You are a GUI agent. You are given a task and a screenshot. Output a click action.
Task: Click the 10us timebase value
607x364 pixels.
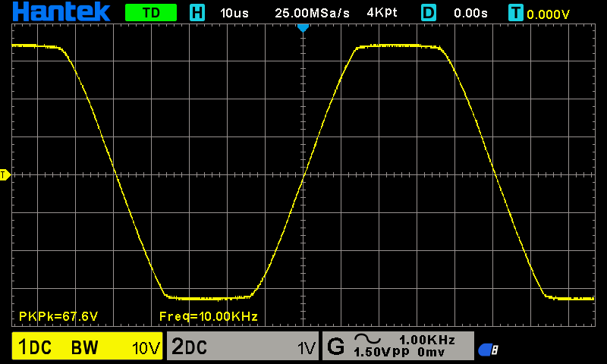point(234,13)
